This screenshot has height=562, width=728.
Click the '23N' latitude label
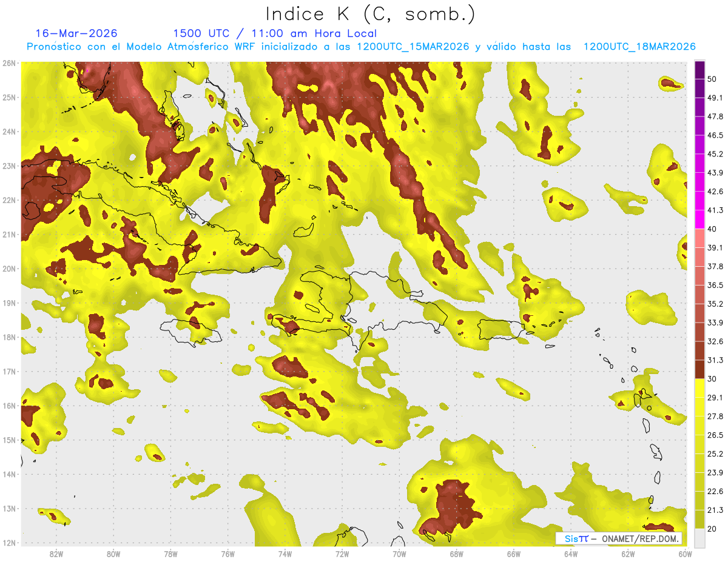[8, 166]
